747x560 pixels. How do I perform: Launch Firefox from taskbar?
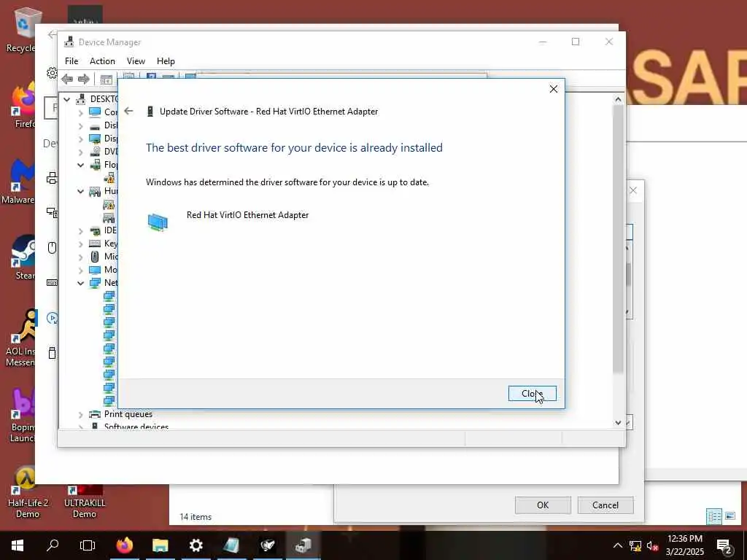click(124, 545)
